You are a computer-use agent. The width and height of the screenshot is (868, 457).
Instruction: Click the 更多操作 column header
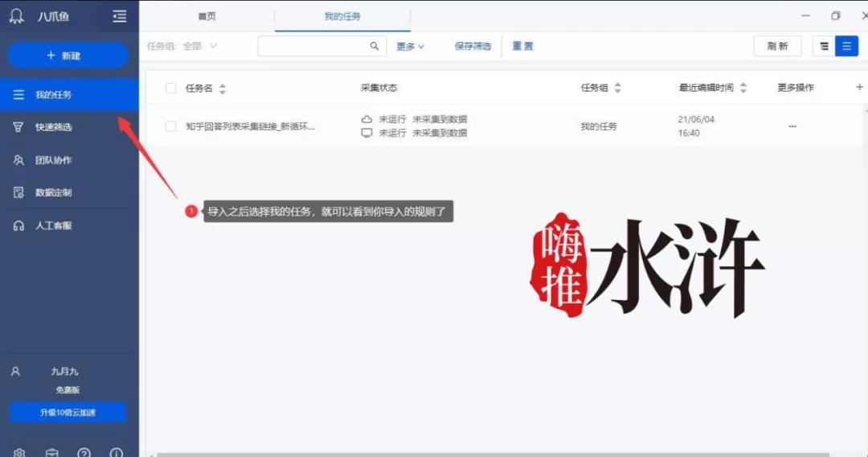point(796,88)
